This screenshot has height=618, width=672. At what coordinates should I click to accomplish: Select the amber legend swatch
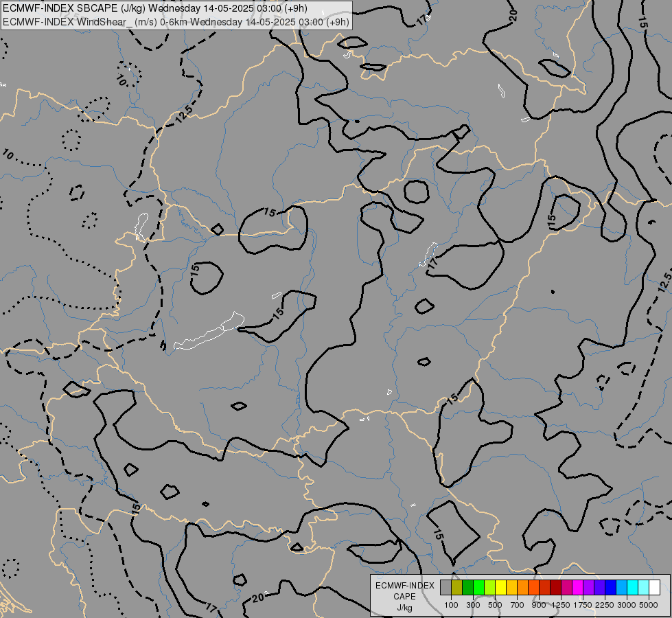[x=511, y=587]
